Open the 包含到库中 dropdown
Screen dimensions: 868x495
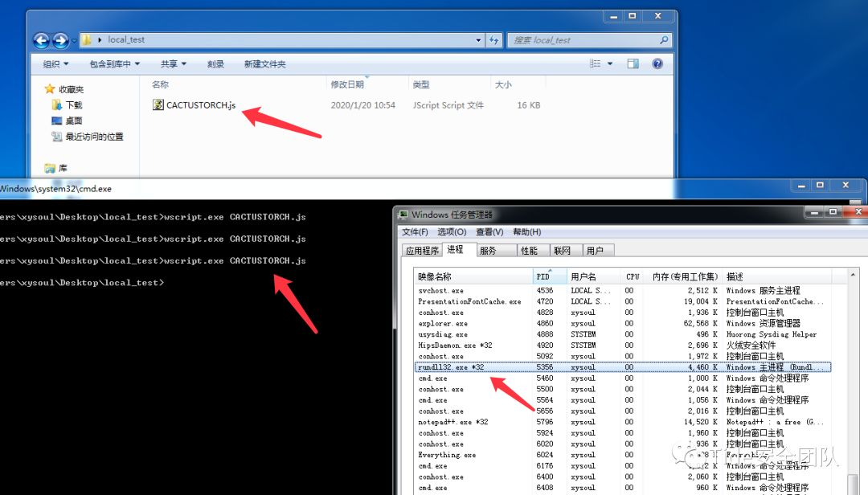[115, 63]
